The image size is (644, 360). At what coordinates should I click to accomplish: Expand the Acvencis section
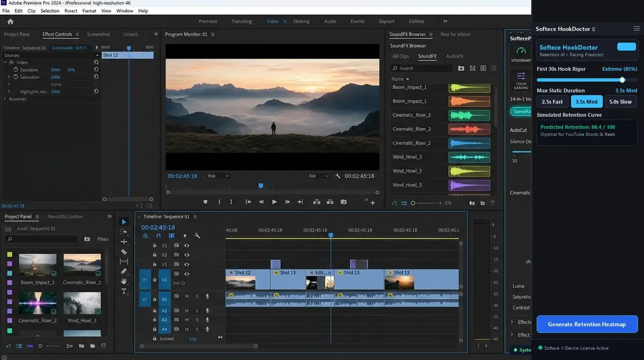[x=5, y=99]
